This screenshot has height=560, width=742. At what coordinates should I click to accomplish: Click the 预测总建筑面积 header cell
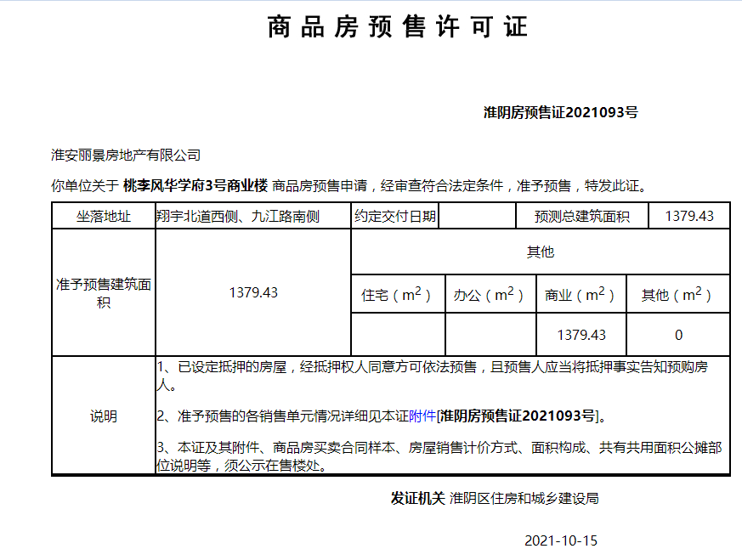(x=582, y=216)
